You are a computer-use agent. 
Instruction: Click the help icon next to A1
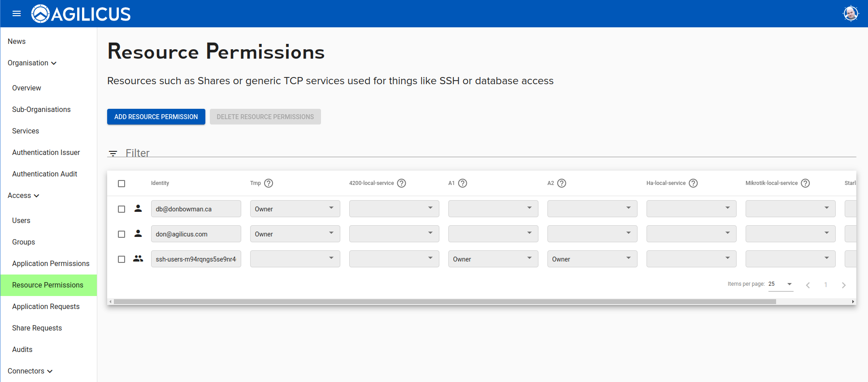(x=463, y=183)
